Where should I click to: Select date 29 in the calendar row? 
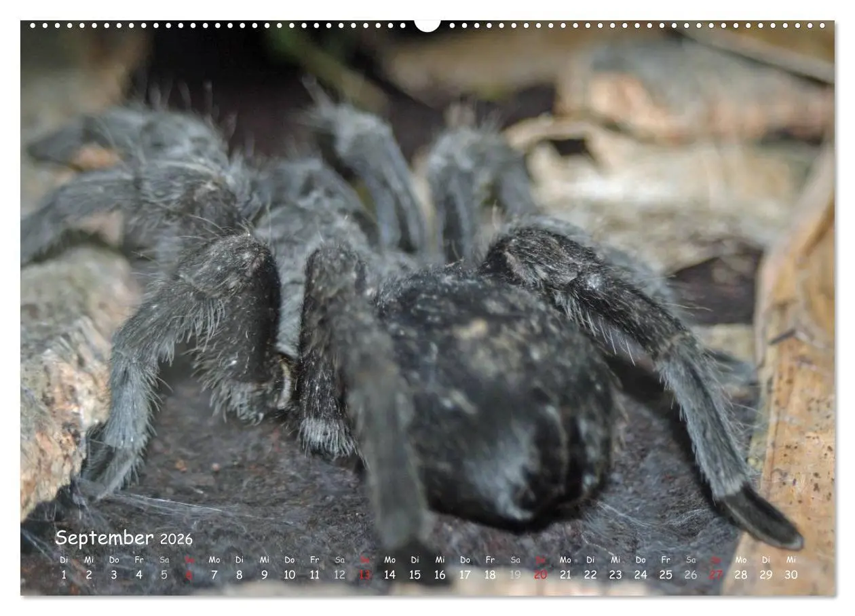[x=766, y=575]
